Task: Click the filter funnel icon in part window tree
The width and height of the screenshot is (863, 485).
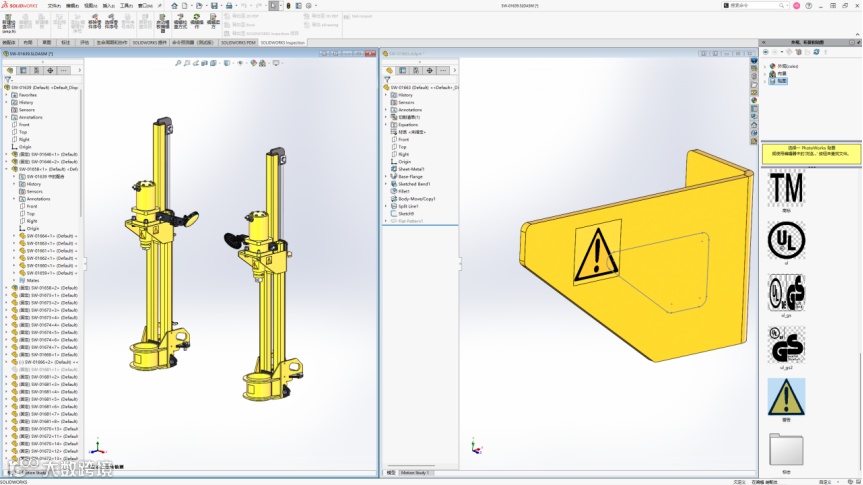Action: [x=387, y=80]
